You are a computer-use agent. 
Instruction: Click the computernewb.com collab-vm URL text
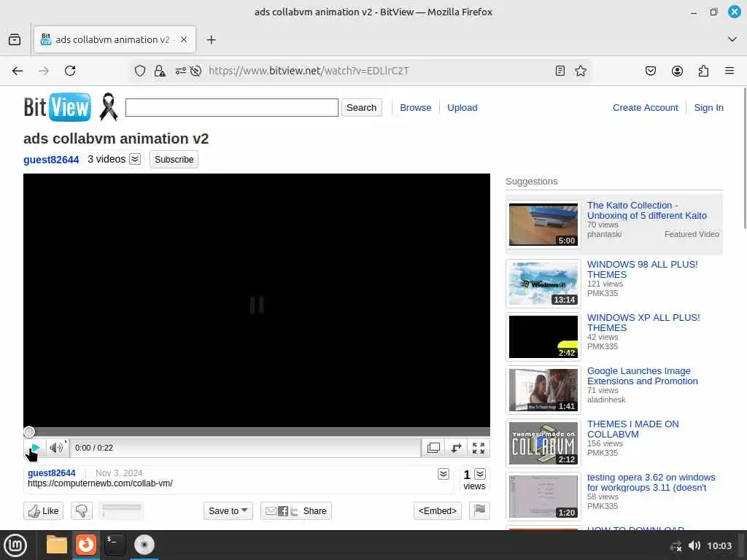100,483
